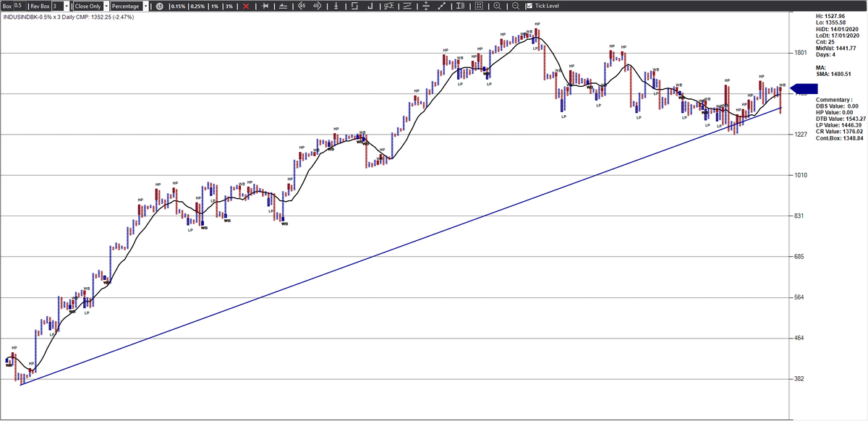Click the clock refresh icon in toolbar
The width and height of the screenshot is (868, 421).
pos(159,6)
